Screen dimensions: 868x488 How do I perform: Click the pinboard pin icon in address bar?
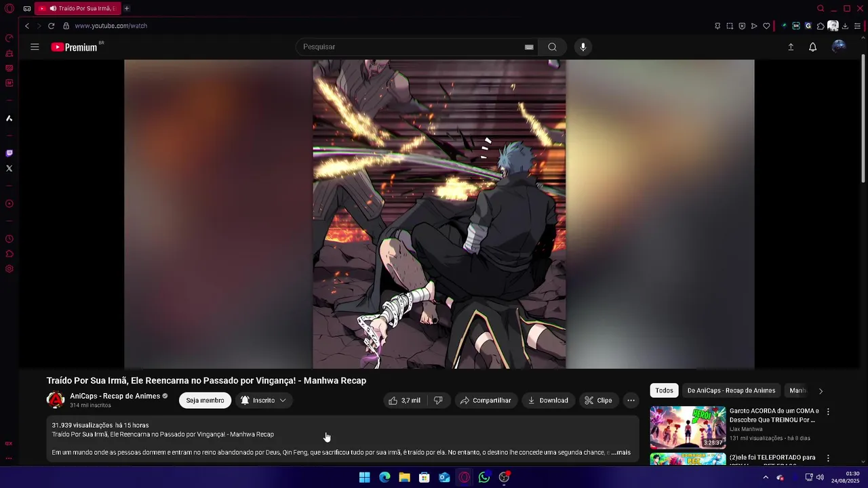717,26
